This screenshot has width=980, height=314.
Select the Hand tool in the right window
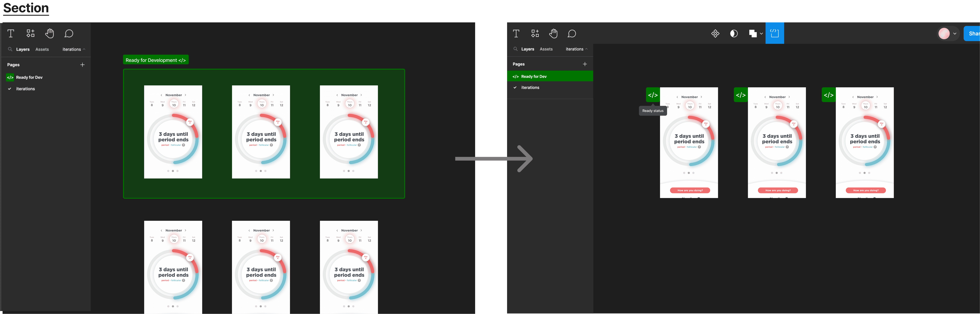pyautogui.click(x=554, y=33)
